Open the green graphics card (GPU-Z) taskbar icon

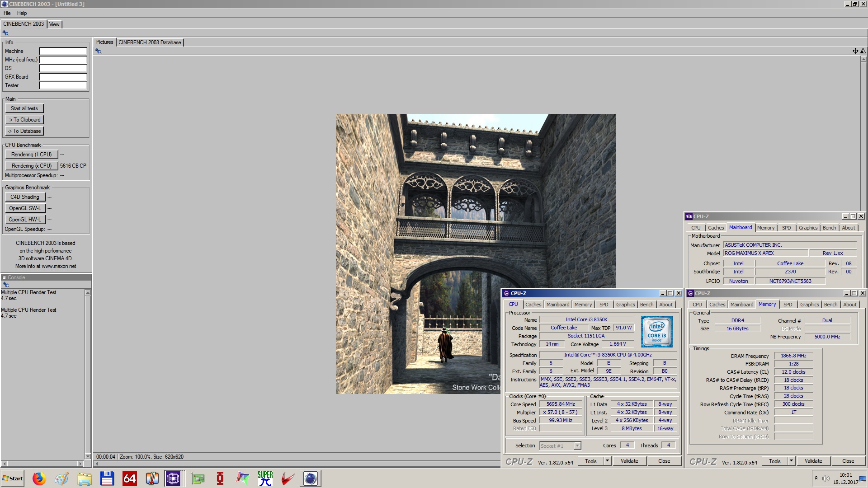(198, 479)
